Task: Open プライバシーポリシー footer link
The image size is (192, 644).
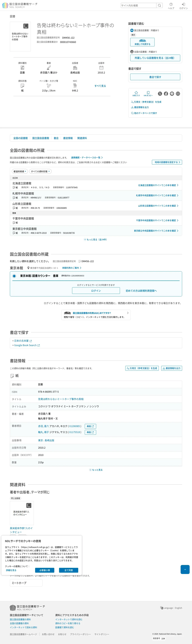Action: (80, 634)
